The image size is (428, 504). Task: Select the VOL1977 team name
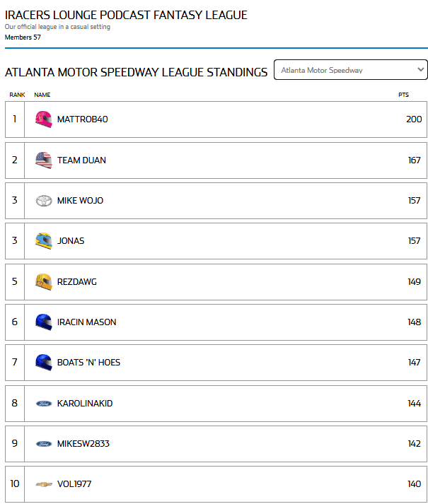pyautogui.click(x=74, y=484)
